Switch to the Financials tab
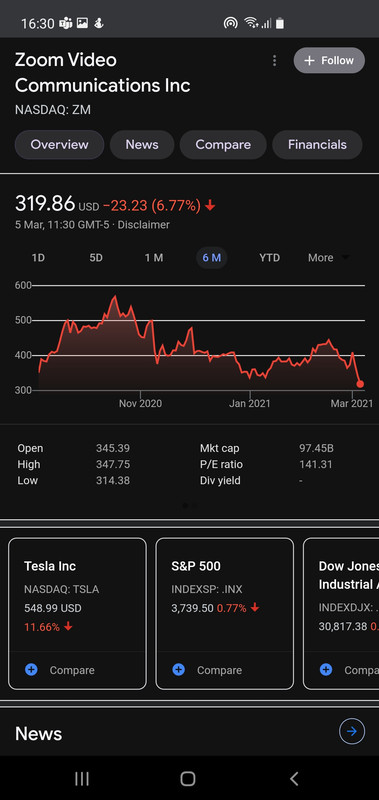This screenshot has width=379, height=800. coord(317,144)
